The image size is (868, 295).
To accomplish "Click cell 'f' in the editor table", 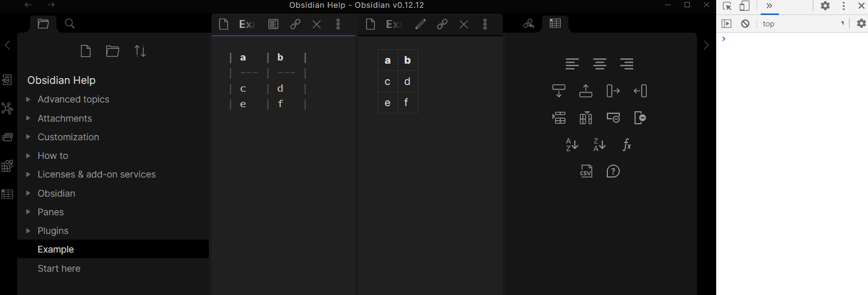I will pos(280,104).
